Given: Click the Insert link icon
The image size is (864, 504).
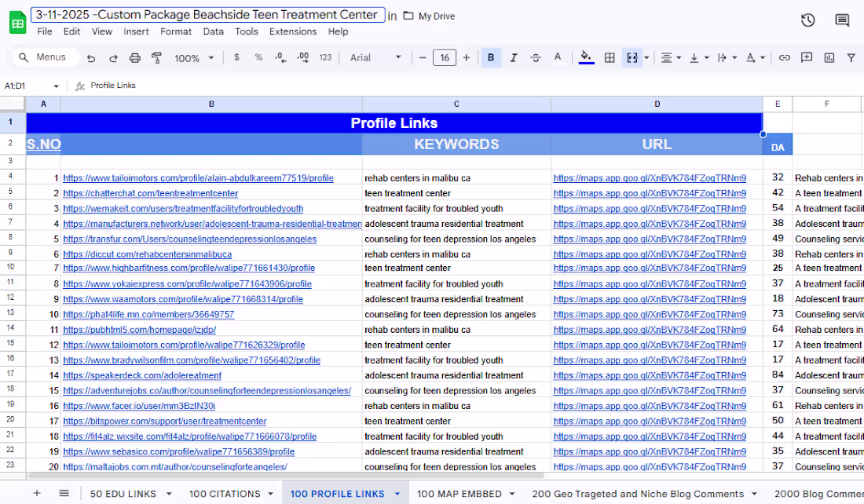Looking at the screenshot, I should [784, 57].
